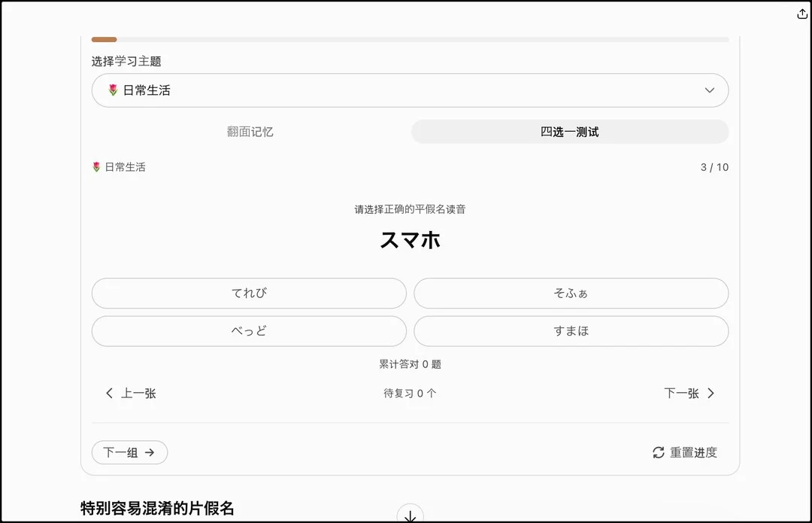This screenshot has width=812, height=523.
Task: Open the 日常生活 topic dropdown
Action: (x=410, y=90)
